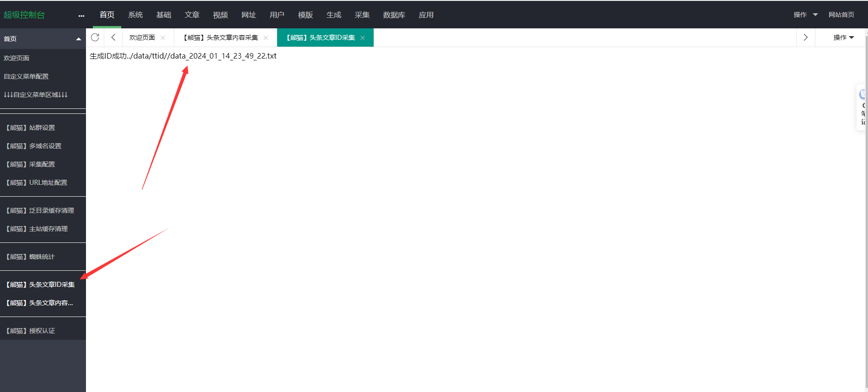Click the 超级控制台 logo text
The height and width of the screenshot is (392, 868).
pyautogui.click(x=24, y=15)
